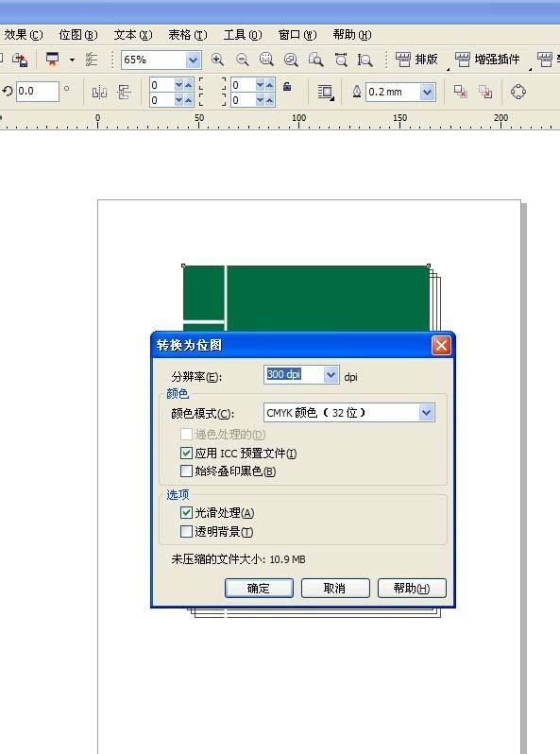Screen dimensions: 560x754
Task: Click the outline pen nib icon
Action: 357,92
